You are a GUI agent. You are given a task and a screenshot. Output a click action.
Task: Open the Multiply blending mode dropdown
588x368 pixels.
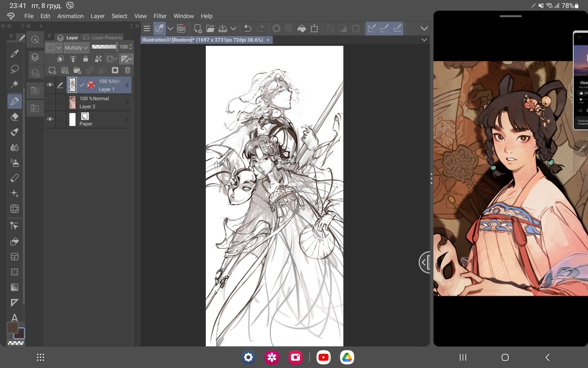pos(76,48)
